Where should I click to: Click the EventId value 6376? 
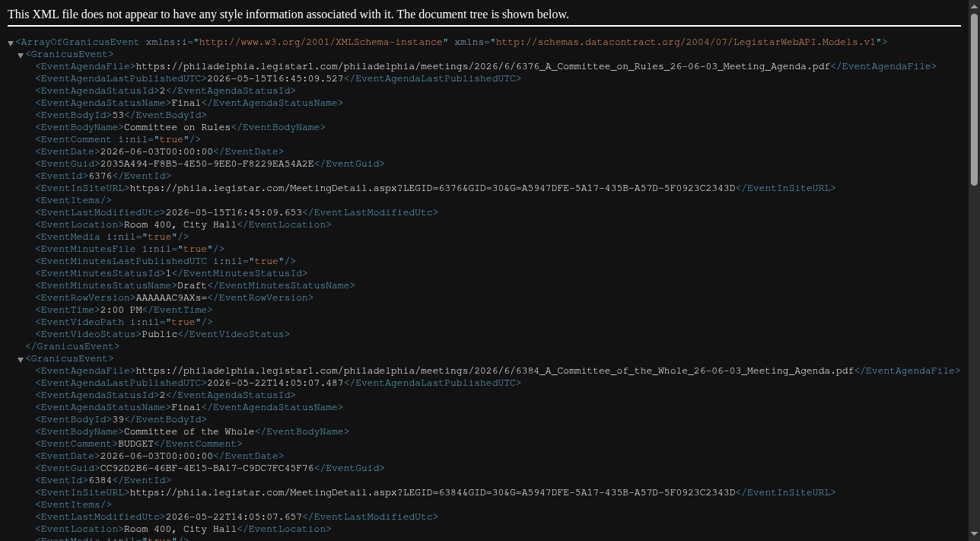click(100, 176)
